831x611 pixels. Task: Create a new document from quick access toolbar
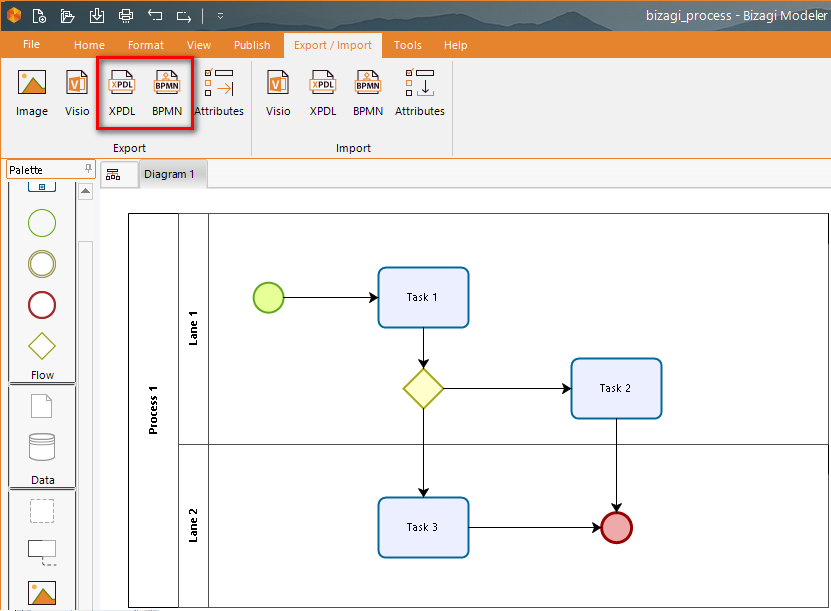(x=39, y=16)
